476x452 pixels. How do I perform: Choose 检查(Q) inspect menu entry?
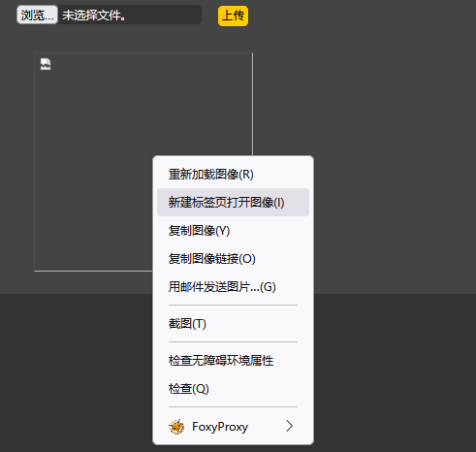233,389
